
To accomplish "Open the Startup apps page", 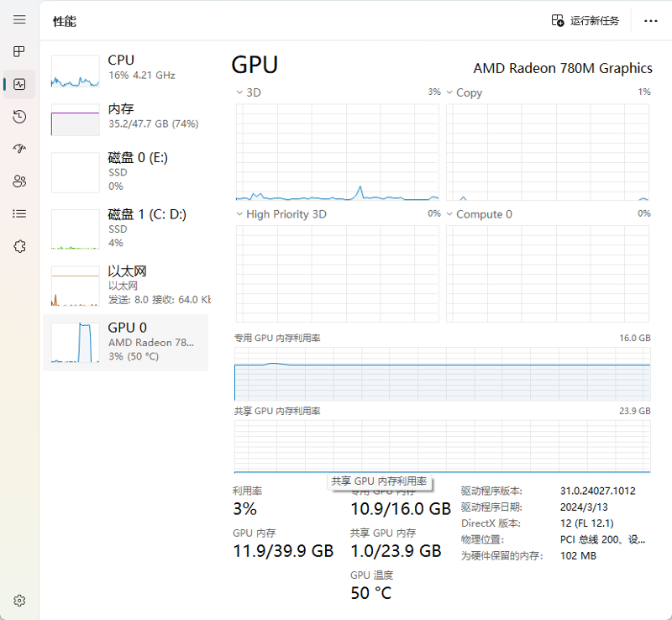I will click(x=19, y=149).
